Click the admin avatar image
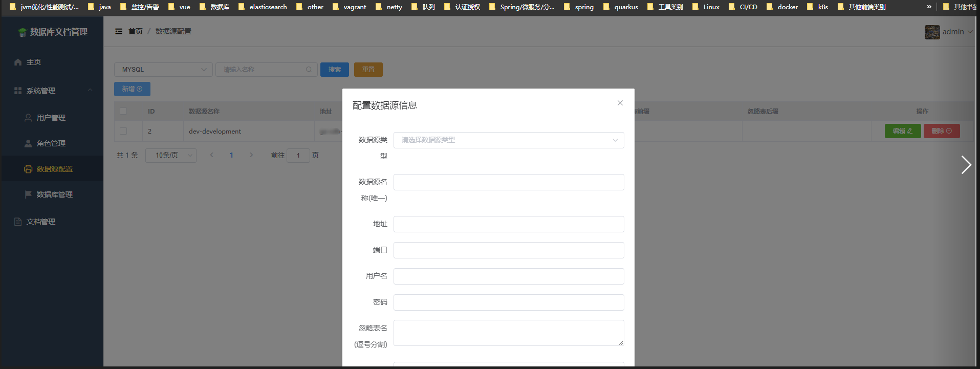This screenshot has height=369, width=980. pos(932,32)
